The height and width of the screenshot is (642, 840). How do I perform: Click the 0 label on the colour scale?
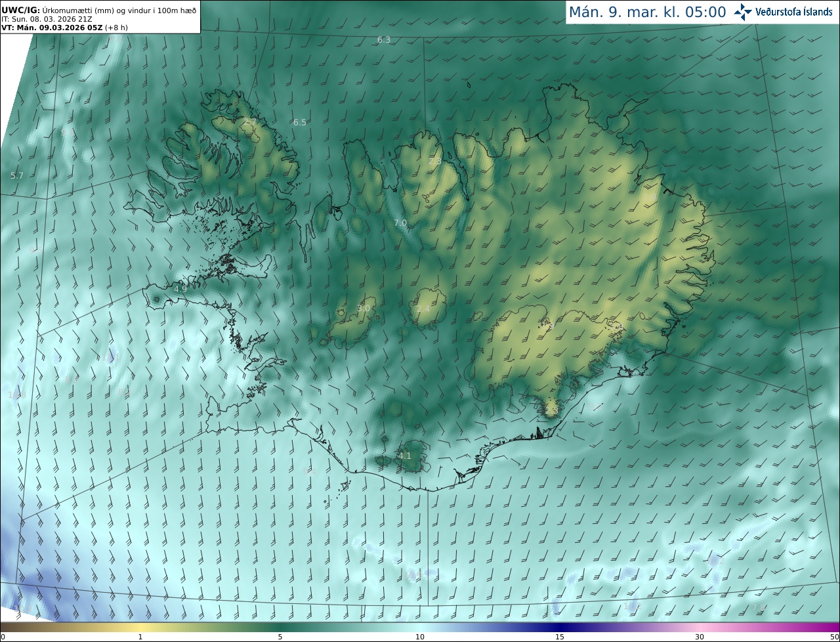pyautogui.click(x=3, y=637)
